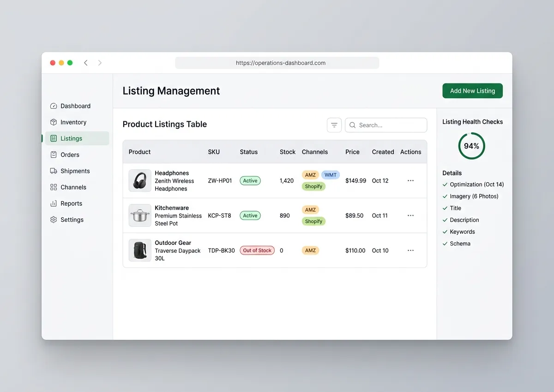Click the browser address bar URL
This screenshot has width=554, height=392.
click(277, 63)
